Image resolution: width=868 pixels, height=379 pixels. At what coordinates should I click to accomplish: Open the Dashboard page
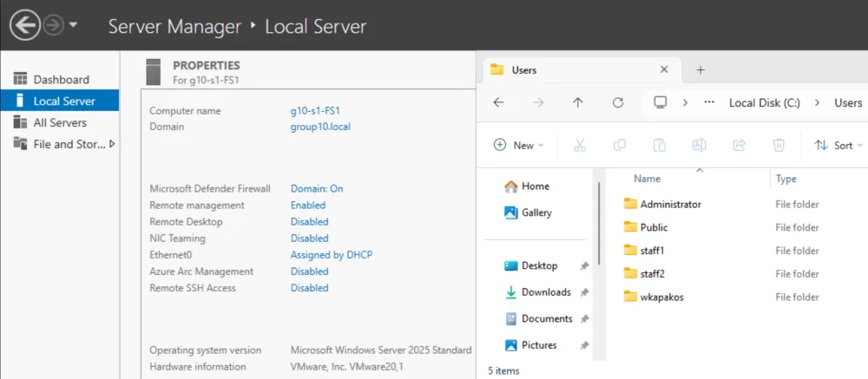(x=60, y=80)
